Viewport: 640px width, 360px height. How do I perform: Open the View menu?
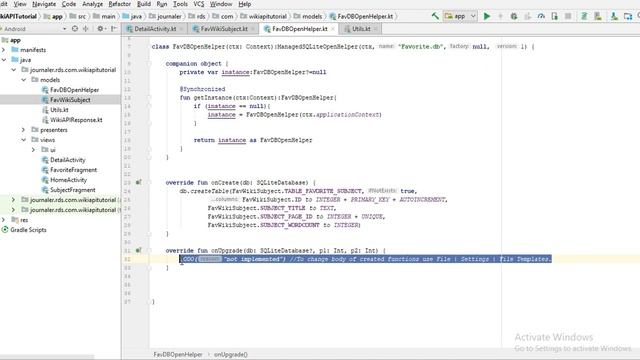pos(20,4)
